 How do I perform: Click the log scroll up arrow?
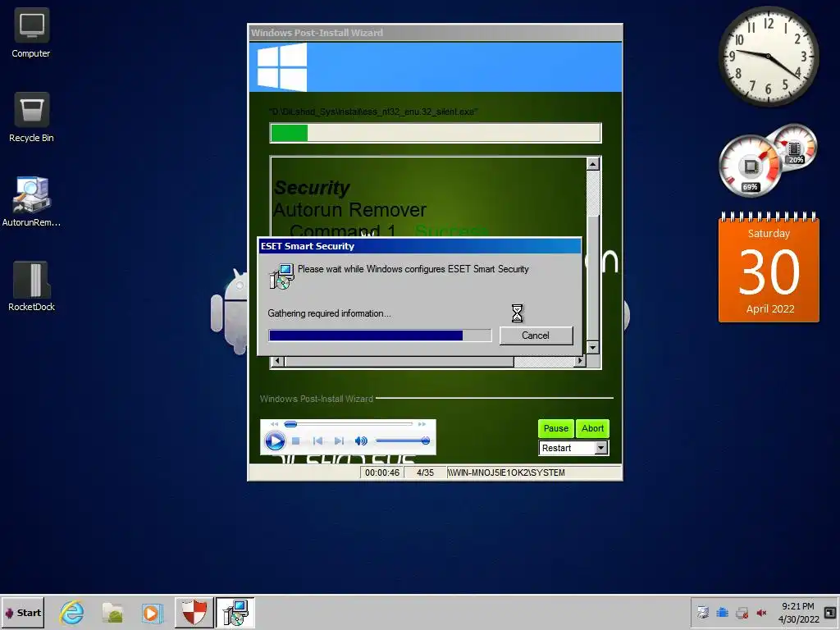[x=592, y=164]
